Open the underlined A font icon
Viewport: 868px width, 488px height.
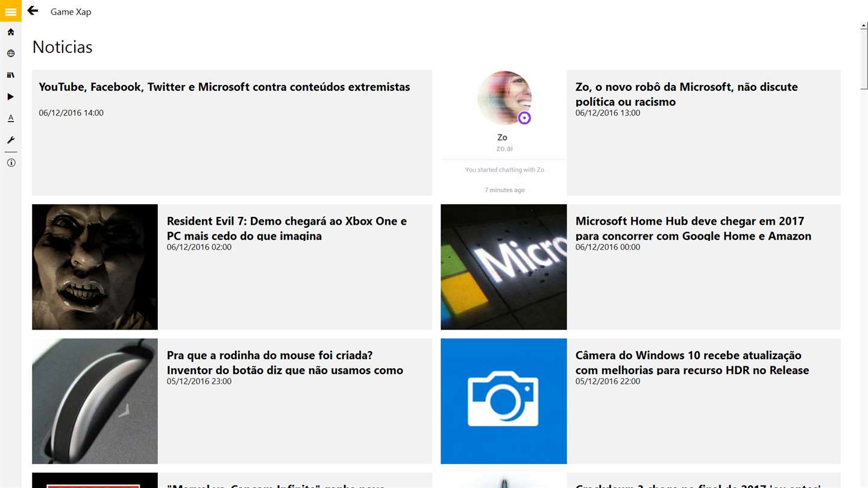[x=11, y=118]
